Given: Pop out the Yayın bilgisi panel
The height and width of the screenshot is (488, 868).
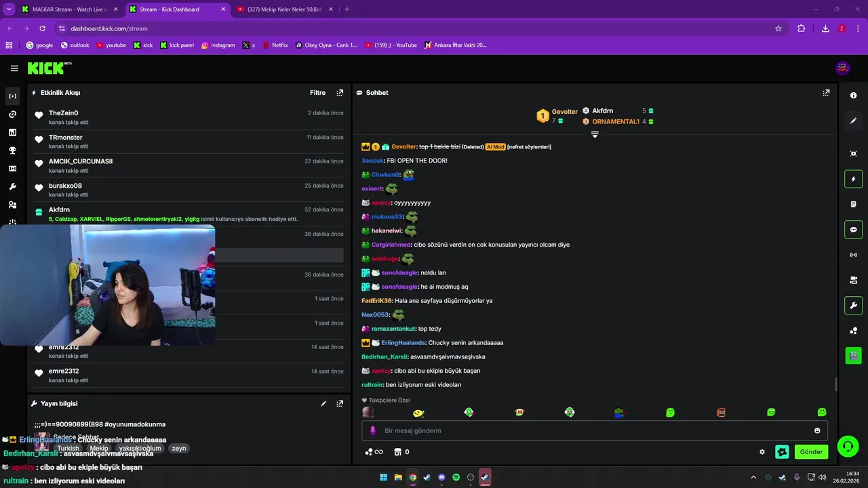Looking at the screenshot, I should click(340, 403).
